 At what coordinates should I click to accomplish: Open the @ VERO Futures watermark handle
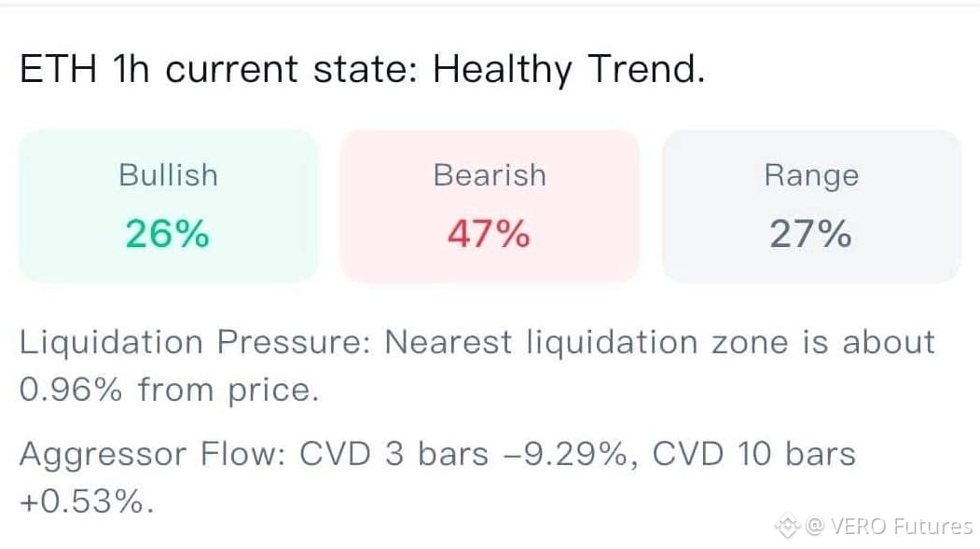[888, 526]
